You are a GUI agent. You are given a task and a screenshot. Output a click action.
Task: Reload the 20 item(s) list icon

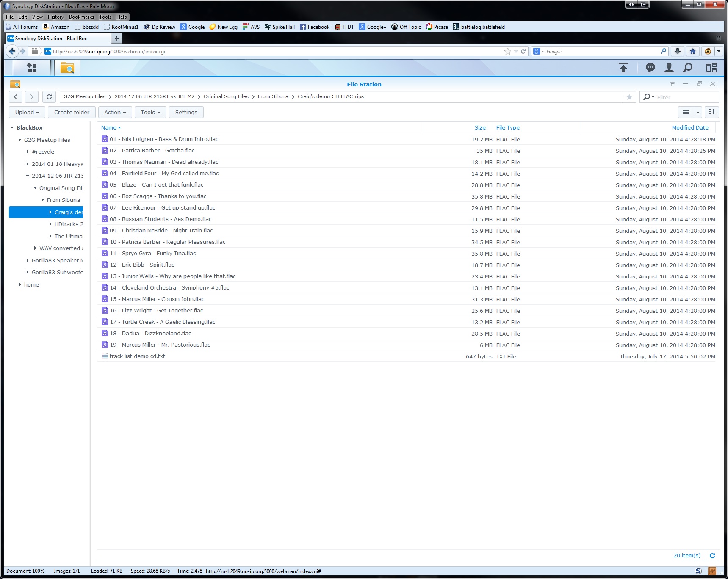point(712,556)
